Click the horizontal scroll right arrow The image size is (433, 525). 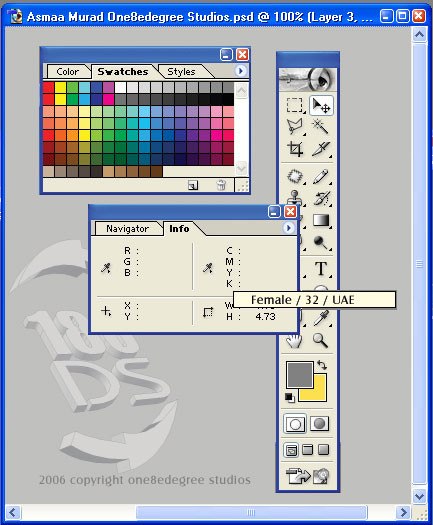coord(403,512)
